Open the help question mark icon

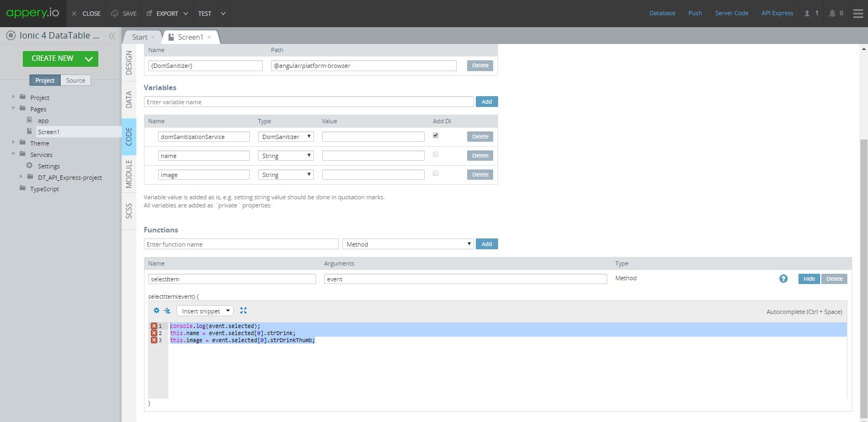click(783, 279)
